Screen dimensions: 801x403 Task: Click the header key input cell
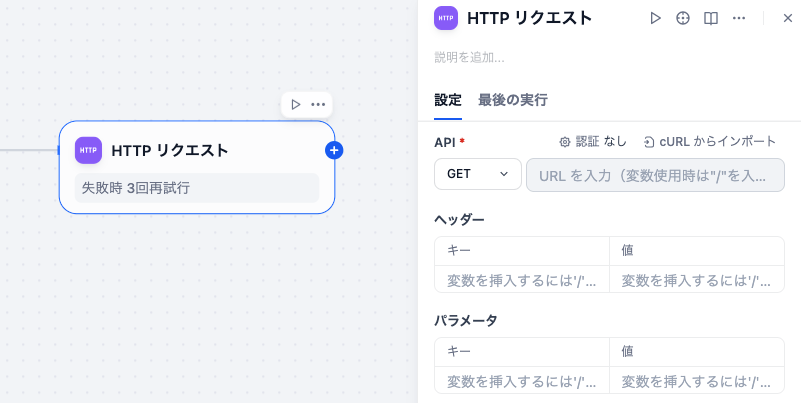tap(521, 280)
